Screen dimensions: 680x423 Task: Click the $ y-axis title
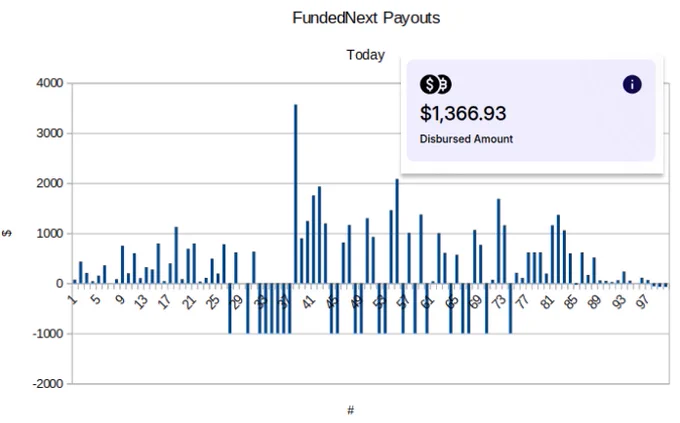[7, 233]
